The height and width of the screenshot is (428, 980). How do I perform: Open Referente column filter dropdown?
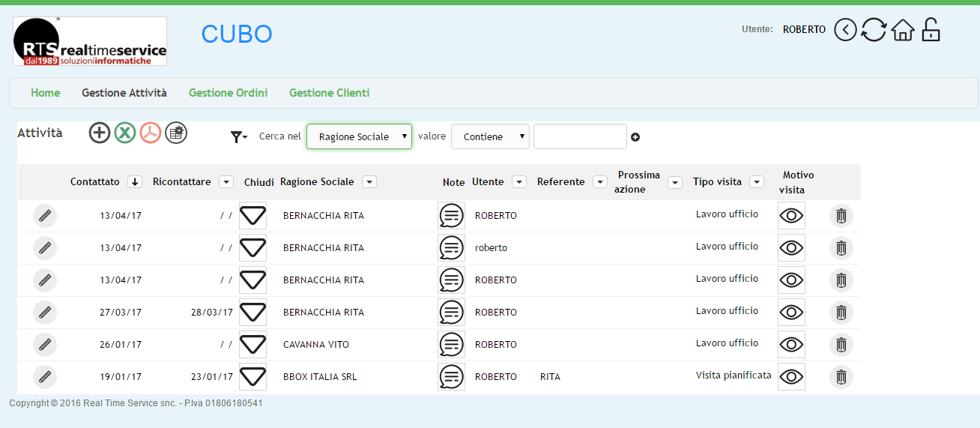(x=600, y=181)
